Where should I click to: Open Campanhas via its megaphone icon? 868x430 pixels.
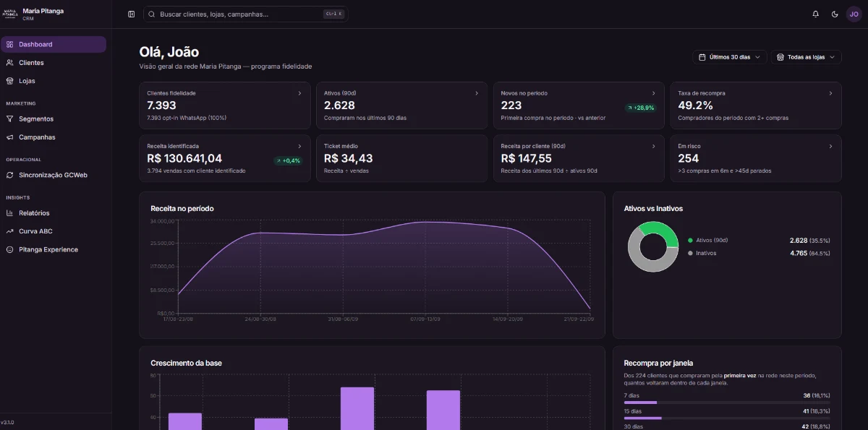[x=10, y=137]
